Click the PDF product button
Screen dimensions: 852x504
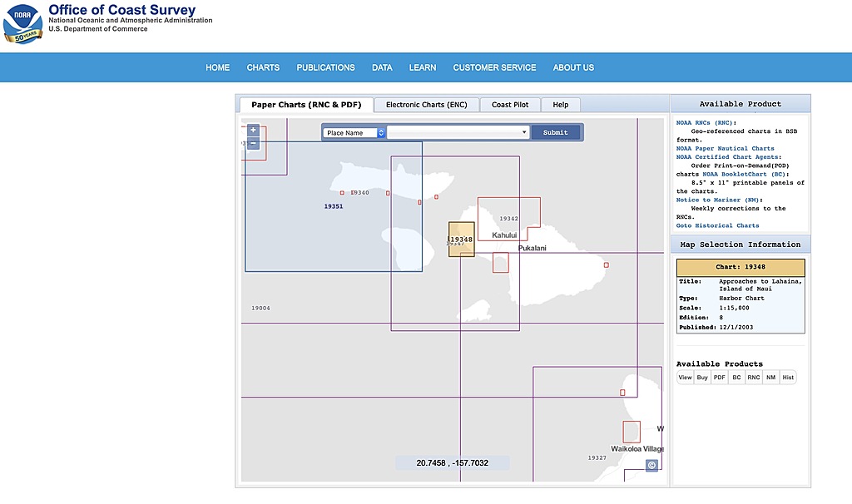(720, 378)
